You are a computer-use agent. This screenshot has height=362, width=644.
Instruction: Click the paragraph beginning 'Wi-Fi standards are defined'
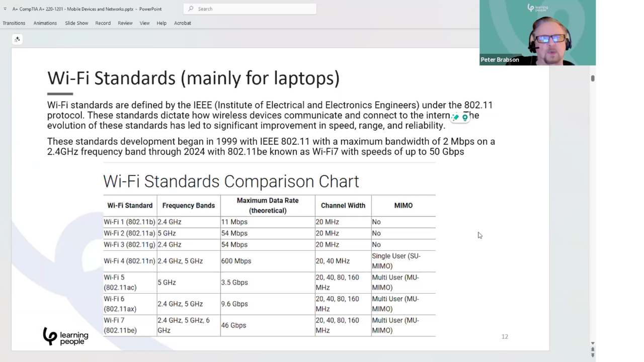click(270, 115)
